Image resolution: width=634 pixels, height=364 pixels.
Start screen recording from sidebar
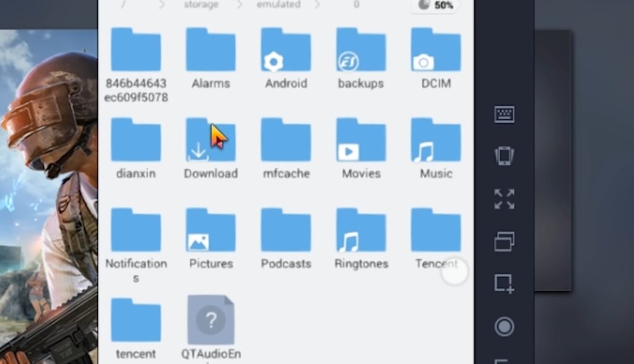click(504, 326)
